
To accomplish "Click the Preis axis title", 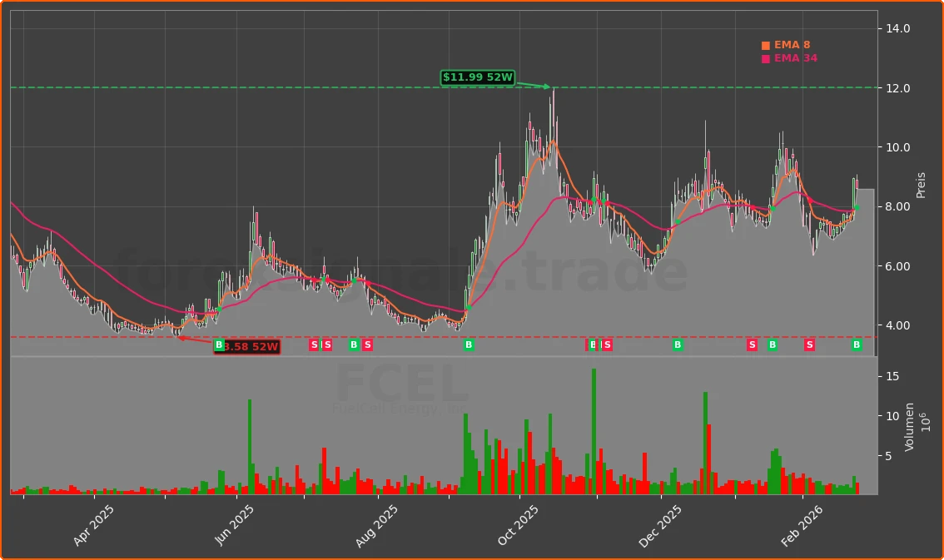I will pyautogui.click(x=922, y=185).
